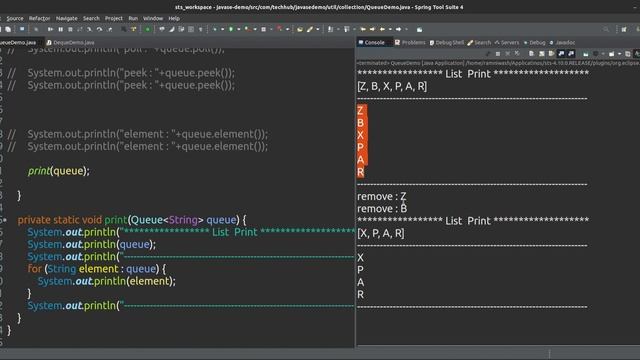Viewport: 640px width, 360px height.
Task: Click the yellow pencil Search toolbar icon
Action: coord(310,29)
